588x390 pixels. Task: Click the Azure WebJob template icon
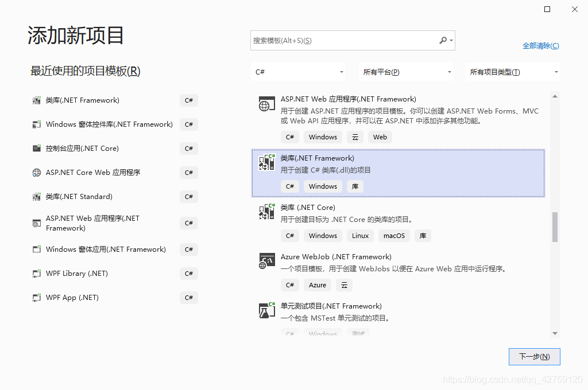pyautogui.click(x=266, y=261)
